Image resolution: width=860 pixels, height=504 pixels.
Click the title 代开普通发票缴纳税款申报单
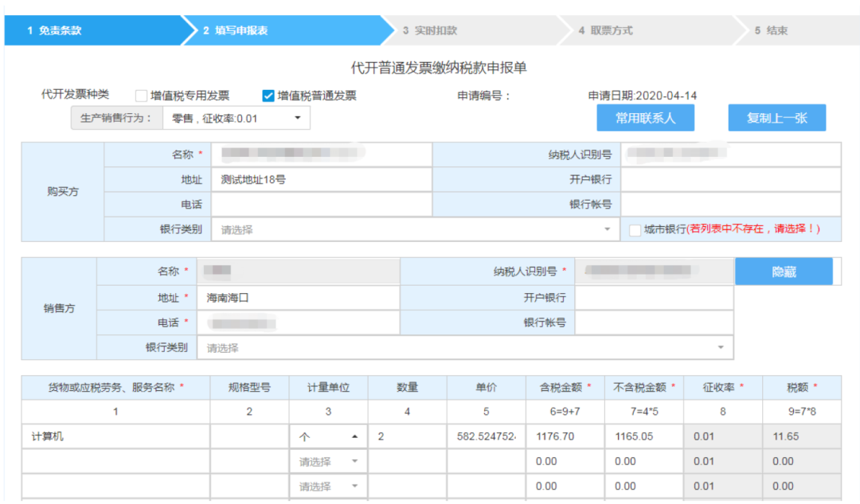pos(439,68)
